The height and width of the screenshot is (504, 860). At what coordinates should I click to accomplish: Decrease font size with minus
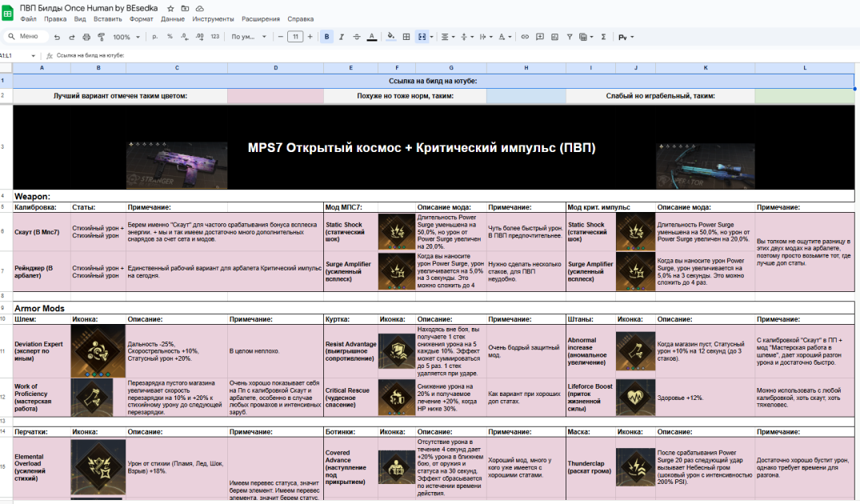(x=281, y=37)
